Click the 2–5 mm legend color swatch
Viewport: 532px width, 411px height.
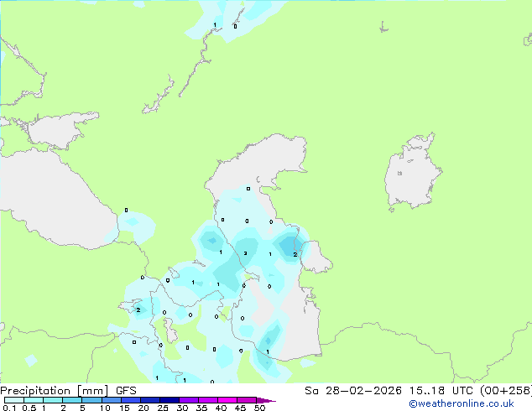tap(72, 400)
